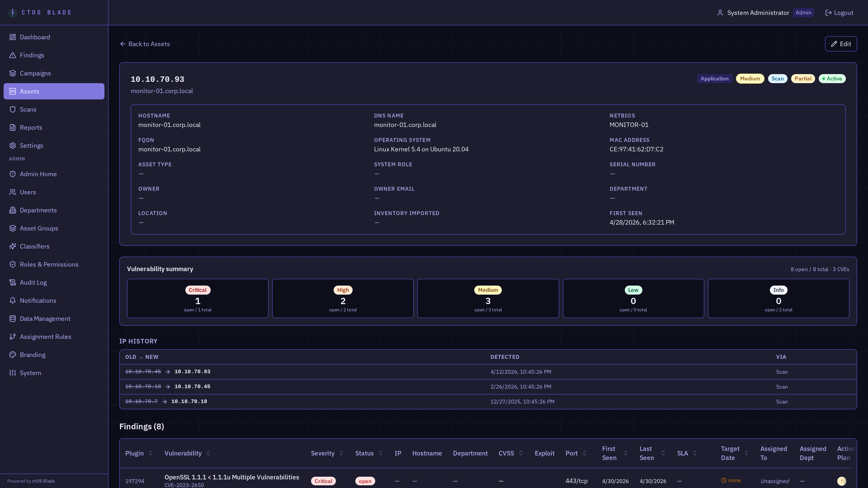
Task: Click the Roles & Permissions shield-check icon
Action: pyautogui.click(x=12, y=264)
